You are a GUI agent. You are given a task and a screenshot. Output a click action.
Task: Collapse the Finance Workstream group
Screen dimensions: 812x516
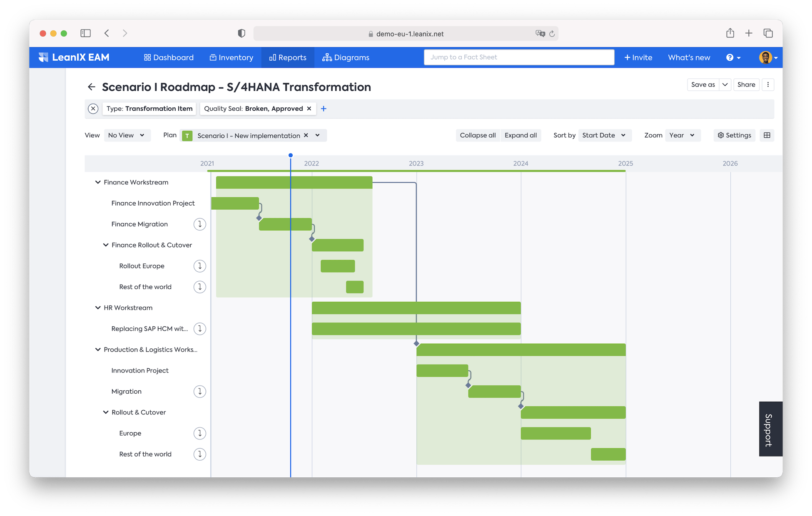coord(98,182)
